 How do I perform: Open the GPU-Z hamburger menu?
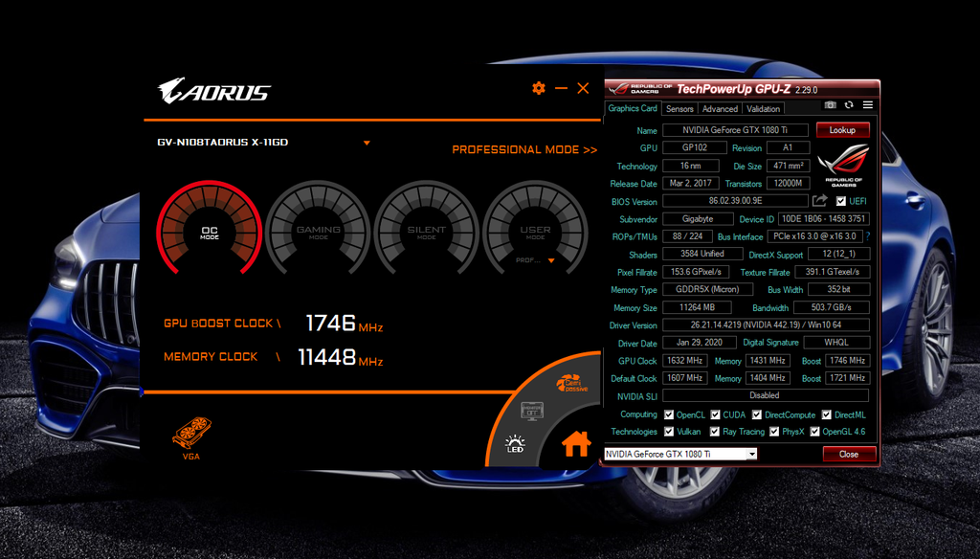pos(867,105)
